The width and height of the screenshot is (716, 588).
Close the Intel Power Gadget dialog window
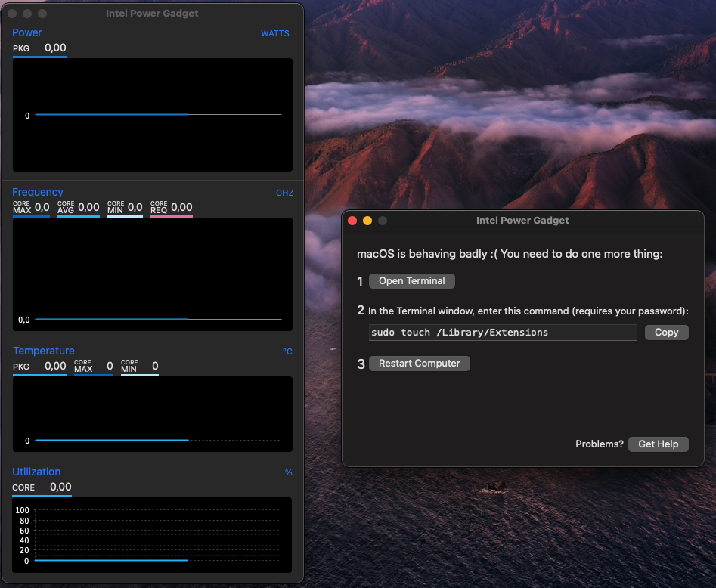point(352,221)
